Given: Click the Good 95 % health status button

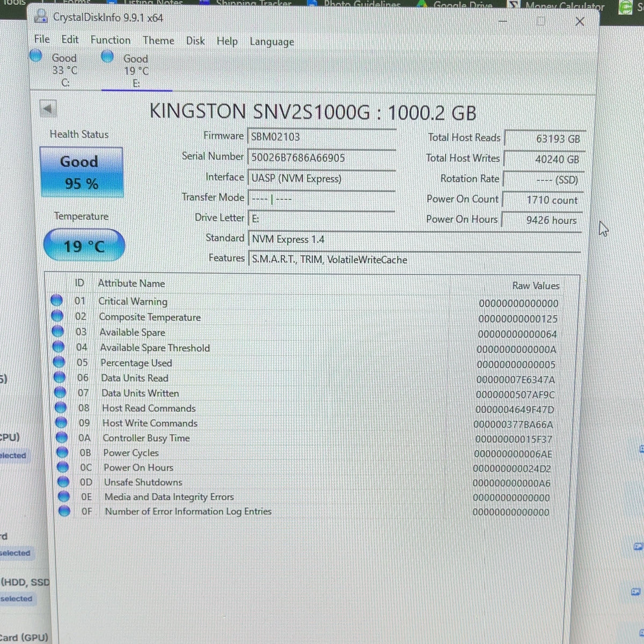Looking at the screenshot, I should 81,172.
